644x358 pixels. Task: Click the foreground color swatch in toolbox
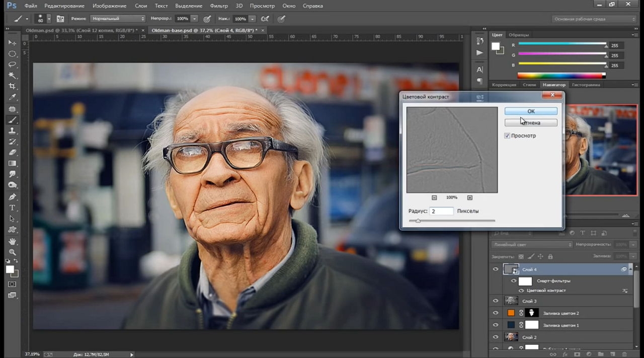tap(10, 269)
